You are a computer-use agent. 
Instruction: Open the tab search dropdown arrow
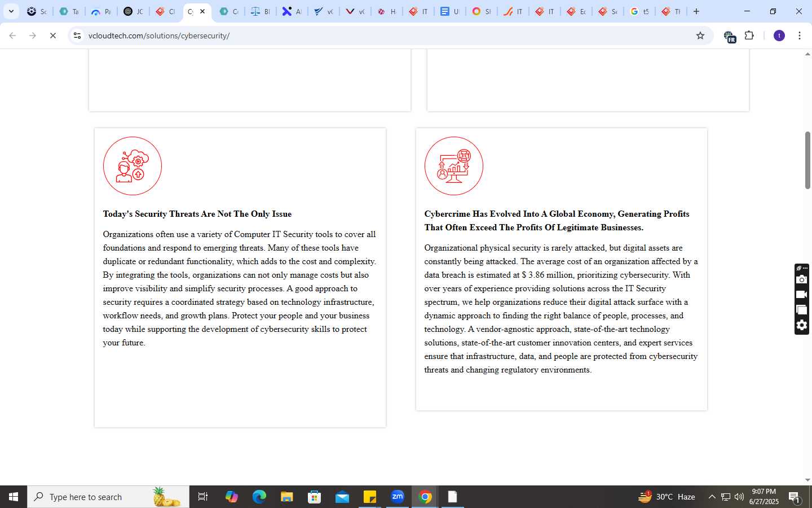tap(11, 11)
